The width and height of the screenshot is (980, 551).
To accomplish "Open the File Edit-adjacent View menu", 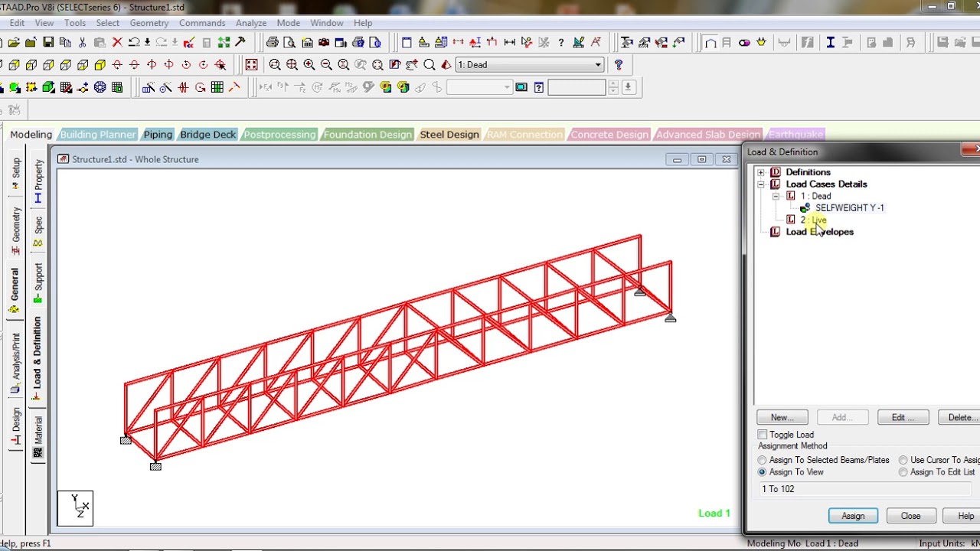I will (x=44, y=23).
